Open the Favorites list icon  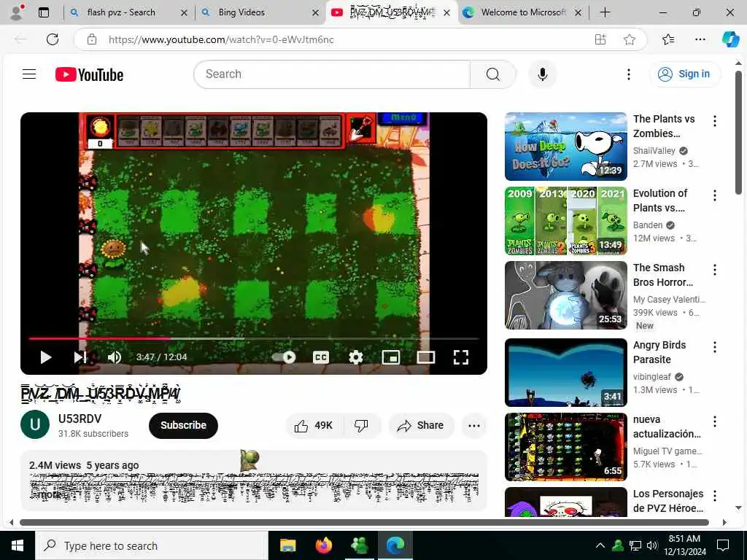pyautogui.click(x=668, y=39)
